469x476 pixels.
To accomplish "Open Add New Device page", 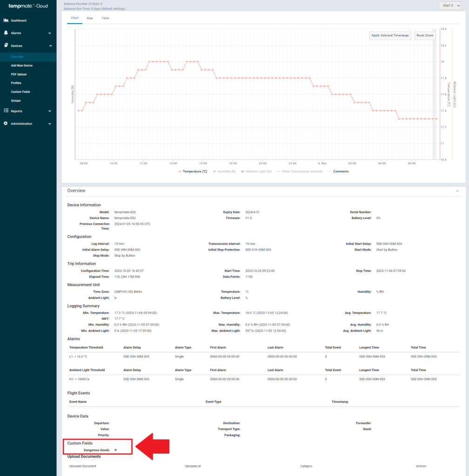I will click(x=21, y=66).
